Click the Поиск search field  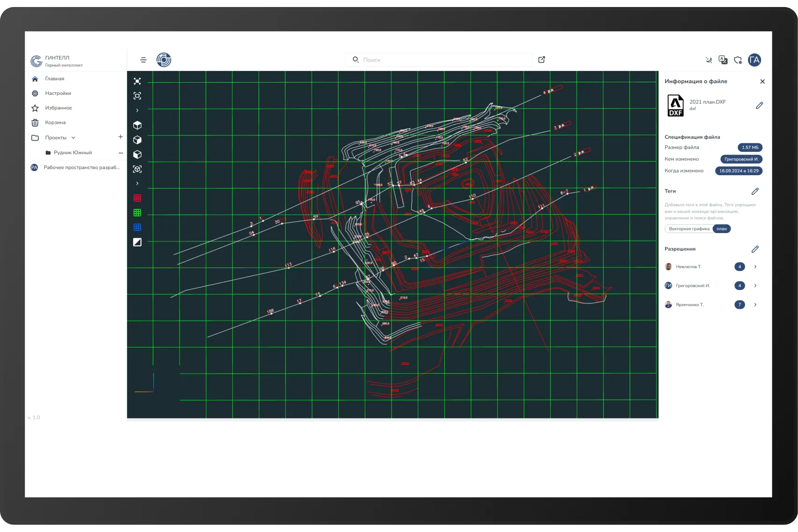[444, 60]
